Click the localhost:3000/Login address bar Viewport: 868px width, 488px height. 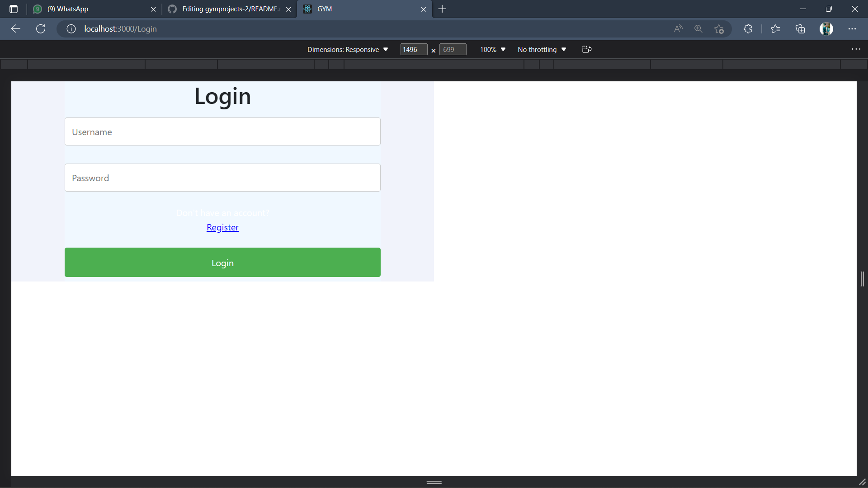(362, 29)
